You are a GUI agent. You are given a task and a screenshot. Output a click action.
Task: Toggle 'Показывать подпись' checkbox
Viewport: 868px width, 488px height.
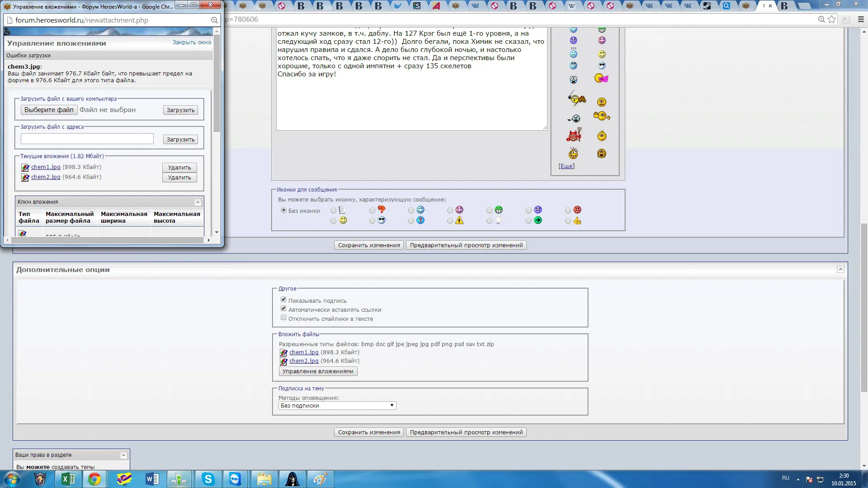point(283,300)
